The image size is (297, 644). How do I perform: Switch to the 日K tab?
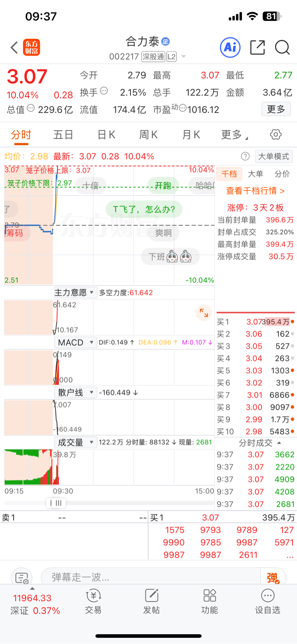click(x=106, y=135)
